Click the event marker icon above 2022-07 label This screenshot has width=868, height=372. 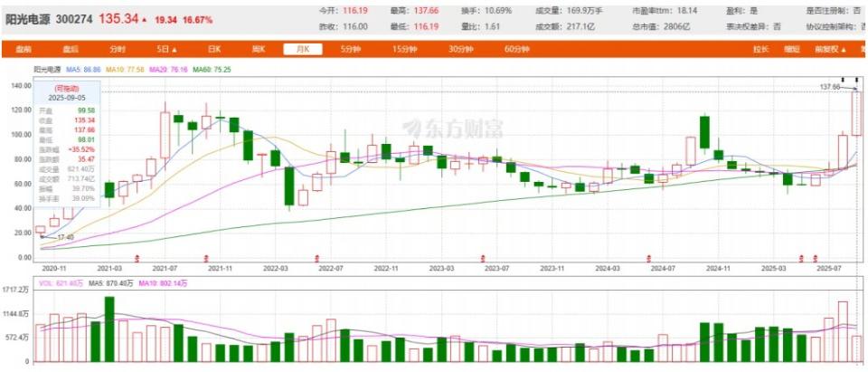tap(317, 258)
